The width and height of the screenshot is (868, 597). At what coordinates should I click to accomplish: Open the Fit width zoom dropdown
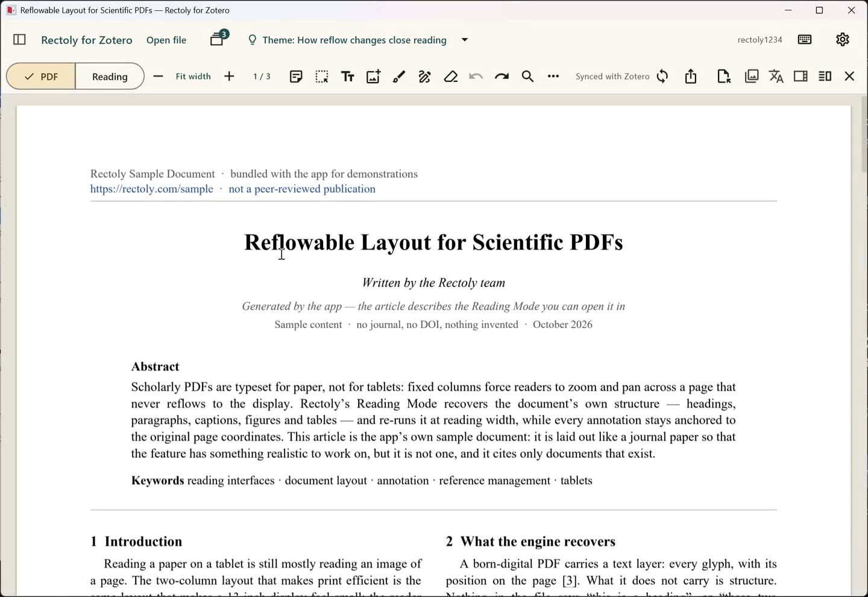[193, 77]
